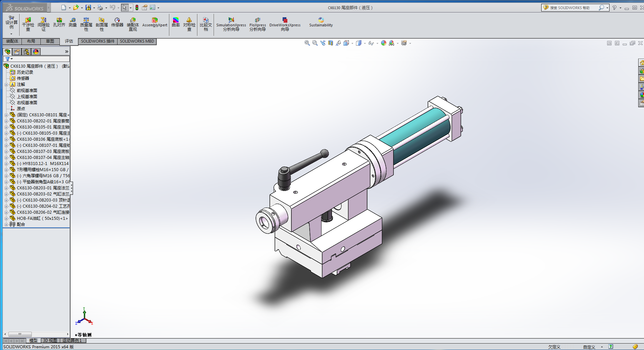
Task: Select 前视基准面 in the feature tree
Action: click(x=27, y=91)
